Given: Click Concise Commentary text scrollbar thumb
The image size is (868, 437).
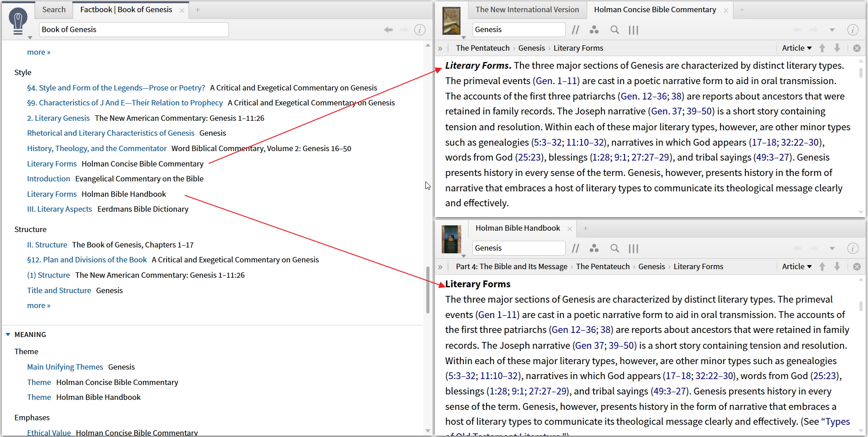Looking at the screenshot, I should click(861, 72).
